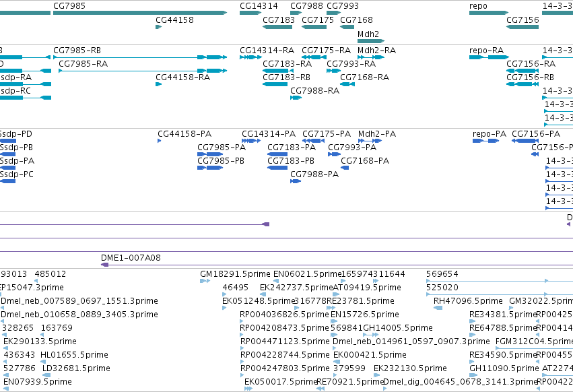Click the DME1-007A08 clone label
This screenshot has width=573, height=392.
[131, 258]
